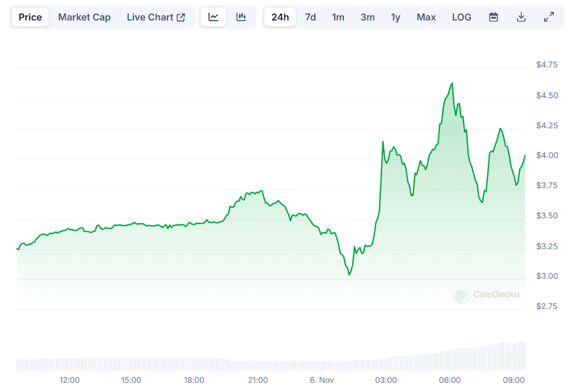Select the 1y time range
Viewport: 570px width, 392px height.
pos(396,17)
